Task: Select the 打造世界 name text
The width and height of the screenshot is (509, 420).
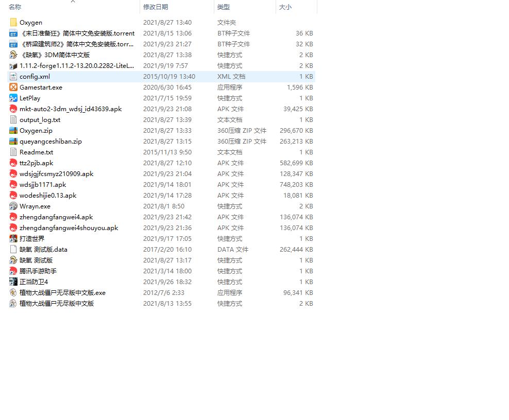Action: click(x=32, y=239)
